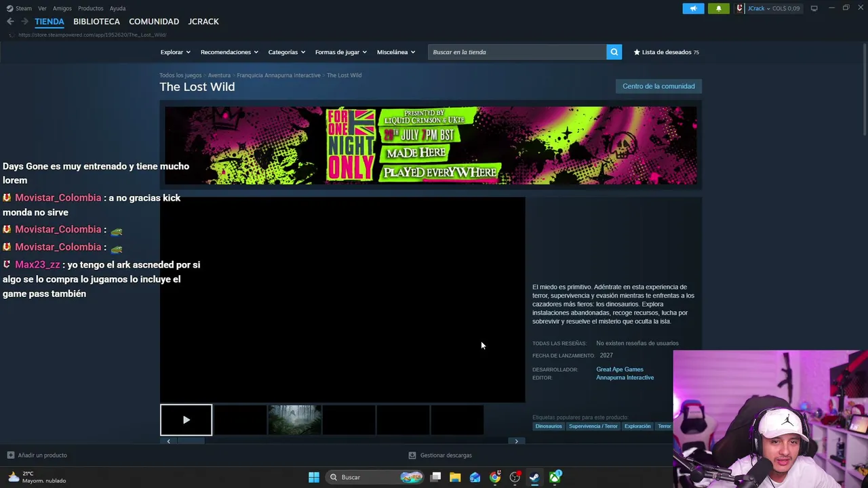Open the Windows Start menu
868x488 pixels.
[x=313, y=477]
